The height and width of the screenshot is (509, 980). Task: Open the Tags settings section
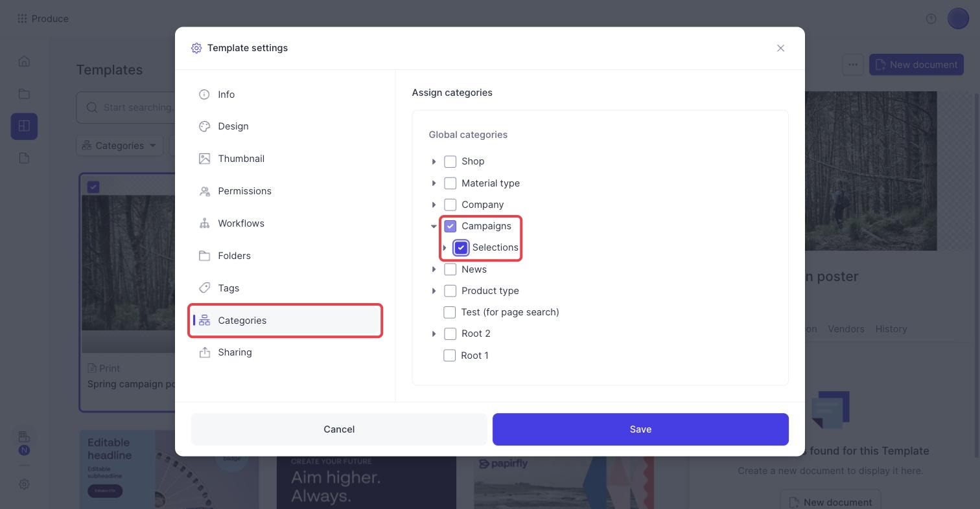coord(285,288)
